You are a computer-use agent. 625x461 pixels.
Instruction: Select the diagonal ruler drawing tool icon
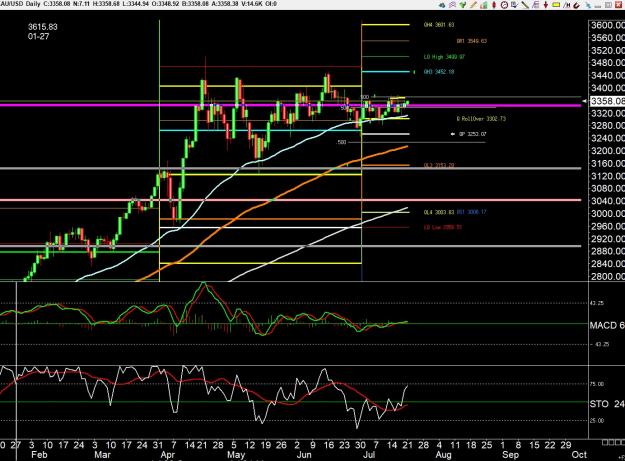(x=474, y=5)
